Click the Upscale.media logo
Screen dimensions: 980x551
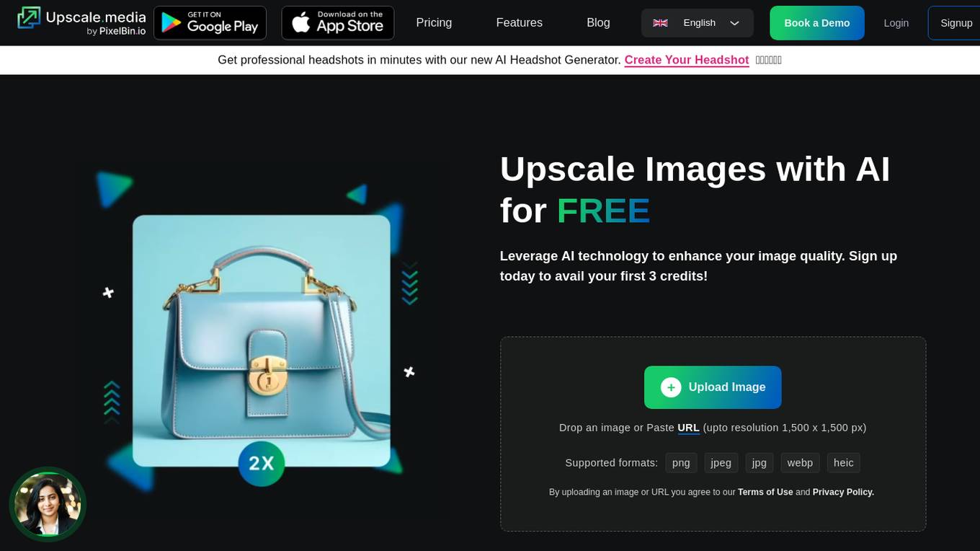81,22
